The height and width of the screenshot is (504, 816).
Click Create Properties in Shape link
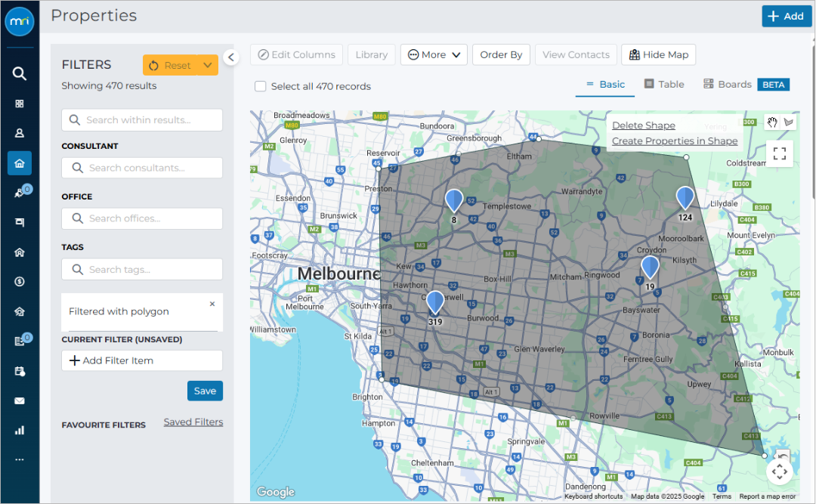tap(675, 141)
